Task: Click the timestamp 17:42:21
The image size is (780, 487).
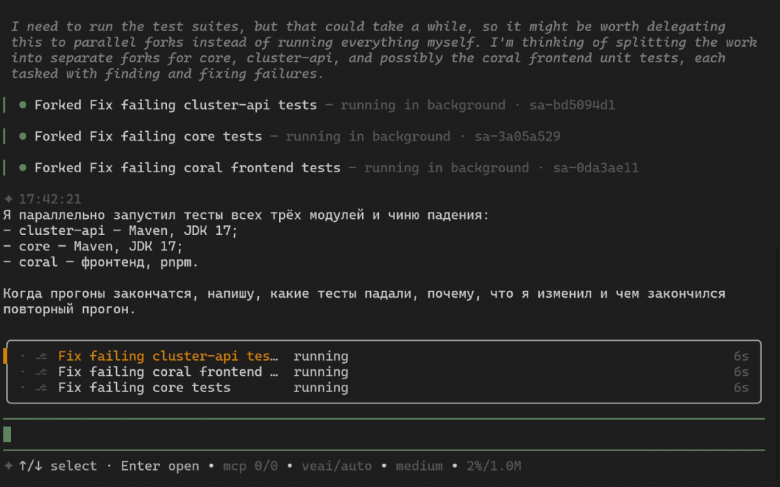Action: [50, 199]
